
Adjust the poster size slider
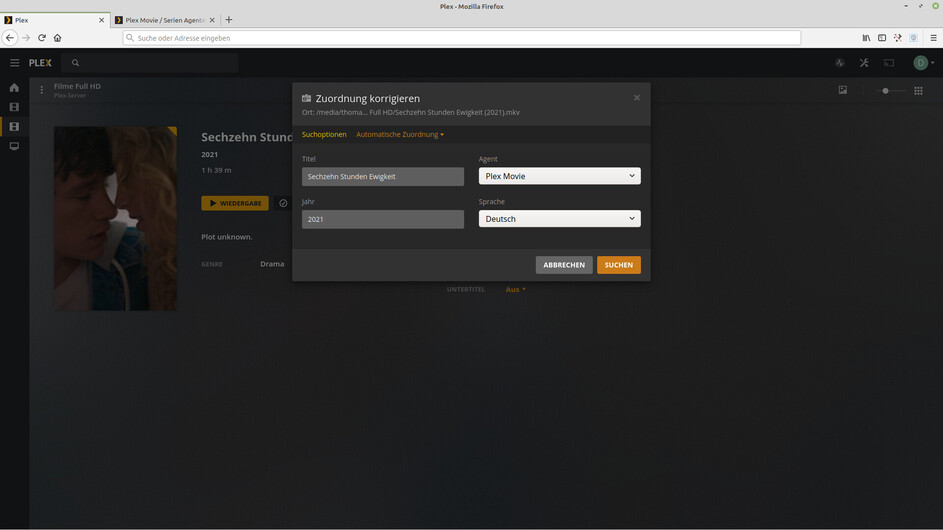click(885, 91)
